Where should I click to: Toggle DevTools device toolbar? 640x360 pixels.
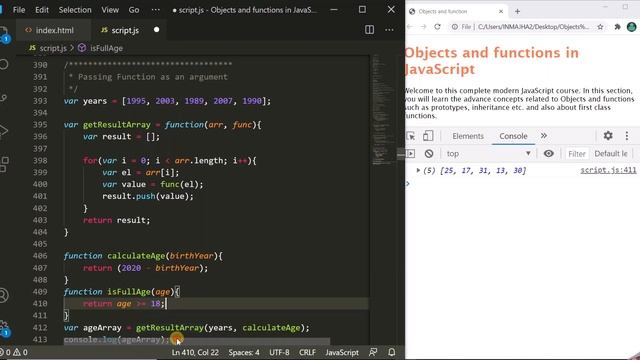(x=428, y=136)
